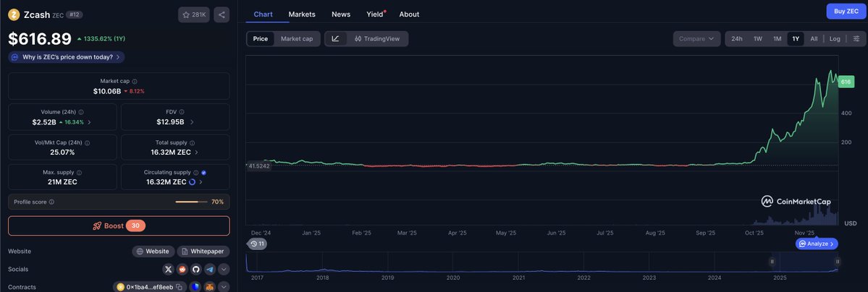Image resolution: width=868 pixels, height=292 pixels.
Task: Open the Markets tab
Action: coord(302,14)
